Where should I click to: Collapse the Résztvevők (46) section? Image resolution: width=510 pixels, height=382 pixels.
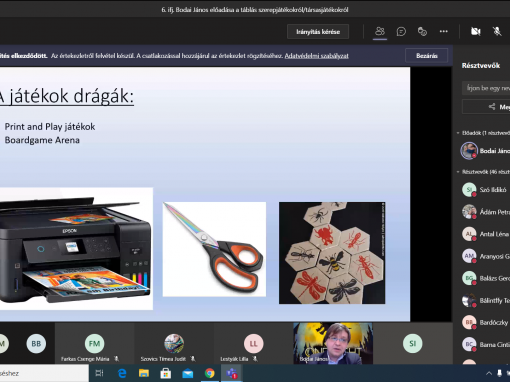[x=458, y=172]
